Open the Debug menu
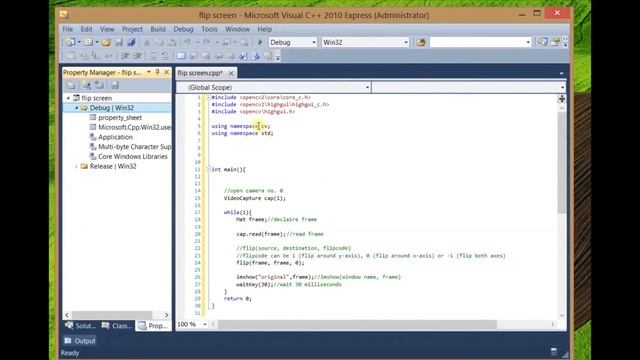 (183, 29)
